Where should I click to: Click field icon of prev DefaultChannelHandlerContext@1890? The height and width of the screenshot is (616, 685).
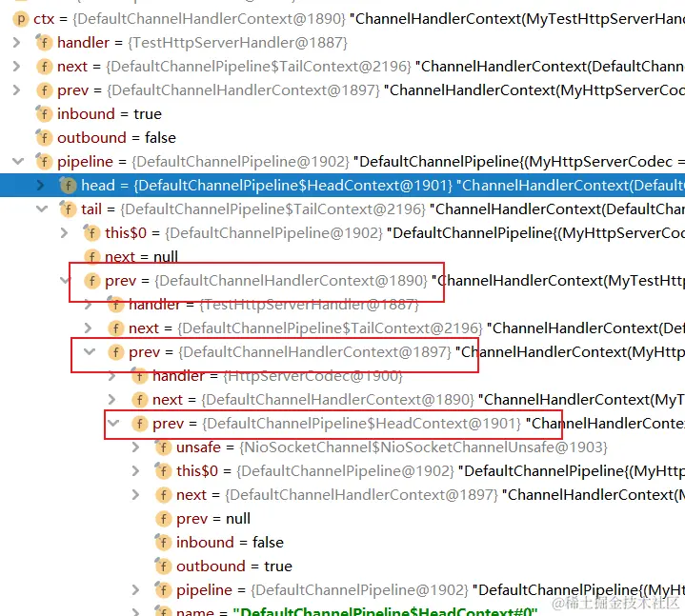click(x=91, y=281)
